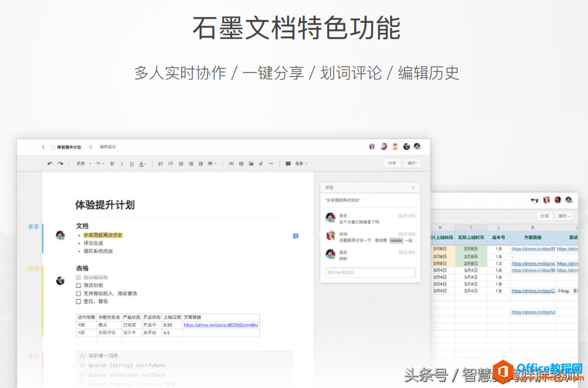Image resolution: width=588 pixels, height=388 pixels.
Task: Add a comment with the speech bubble icon
Action: point(288,164)
